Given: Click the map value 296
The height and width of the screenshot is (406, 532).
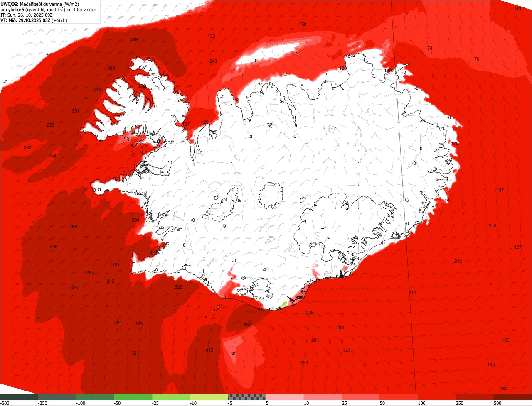Looking at the screenshot, I should [73, 227].
